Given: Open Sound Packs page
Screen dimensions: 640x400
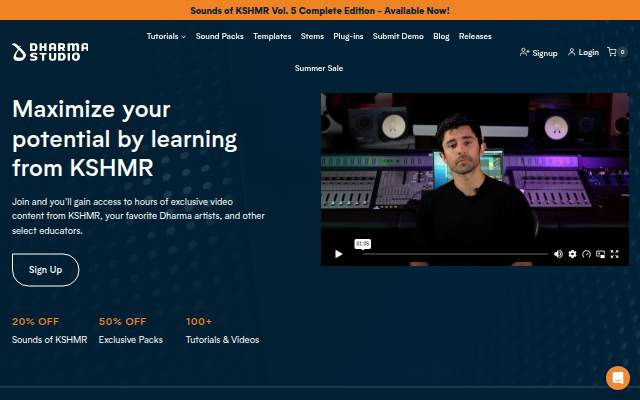Looking at the screenshot, I should [219, 36].
